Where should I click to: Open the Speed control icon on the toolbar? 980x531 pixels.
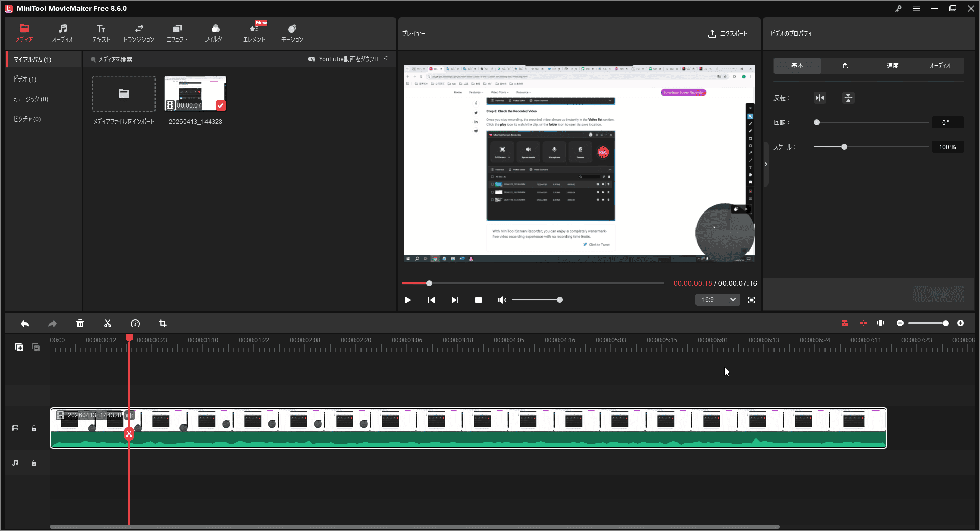135,323
